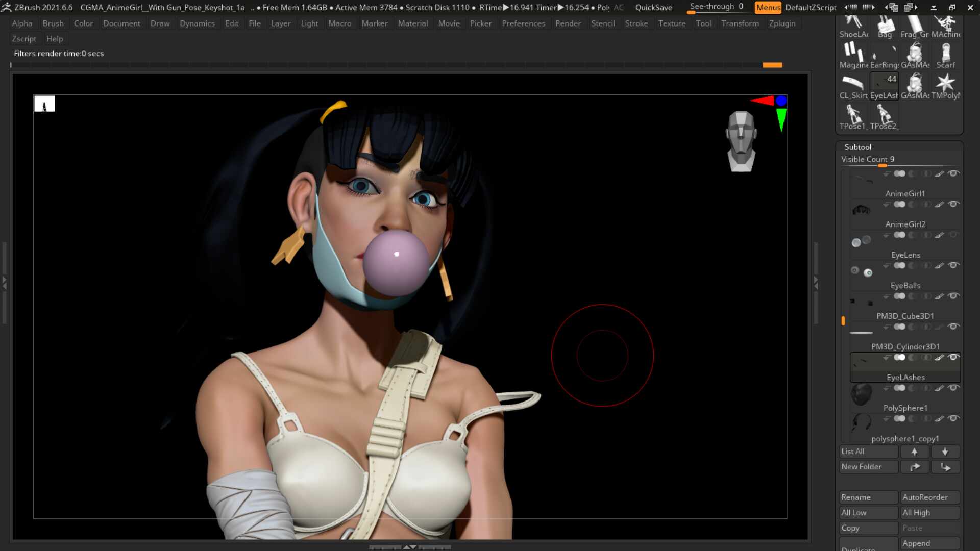Screen dimensions: 980x551
Task: Click the start-group arrow icon on PolySphere1
Action: pos(887,388)
